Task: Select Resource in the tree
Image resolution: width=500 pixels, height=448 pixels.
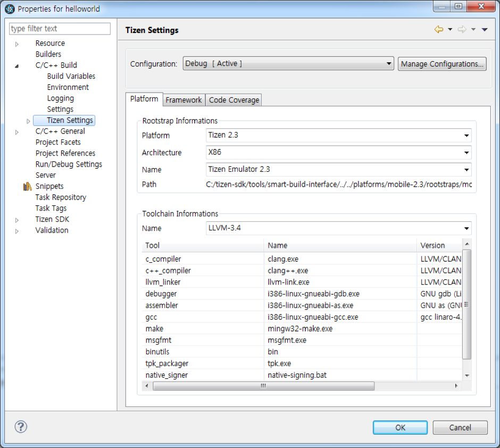Action: [50, 43]
